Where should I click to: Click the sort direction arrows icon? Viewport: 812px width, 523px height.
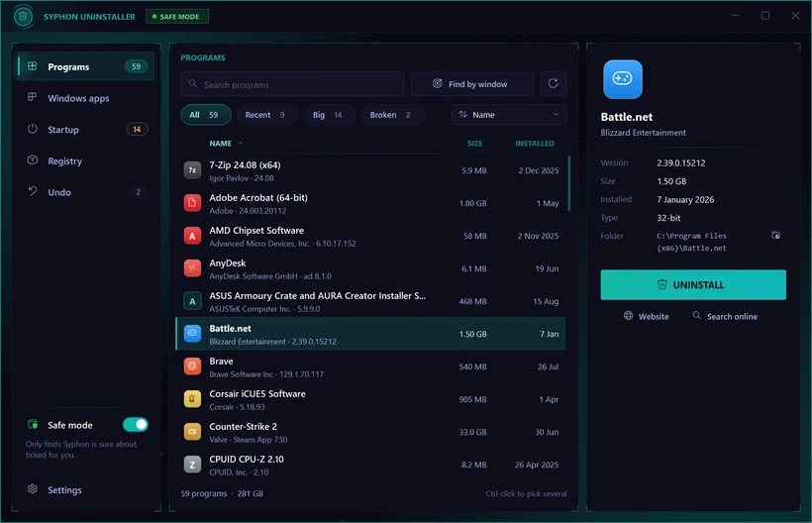pyautogui.click(x=463, y=115)
